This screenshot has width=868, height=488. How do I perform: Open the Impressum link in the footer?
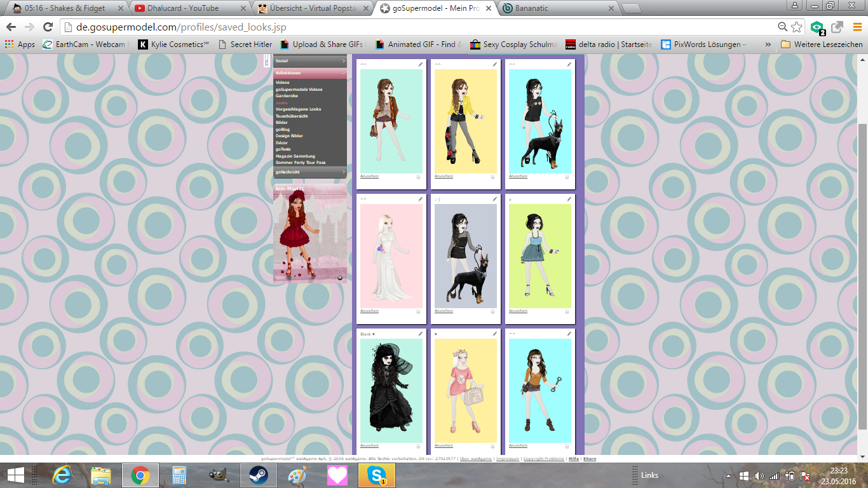click(508, 458)
